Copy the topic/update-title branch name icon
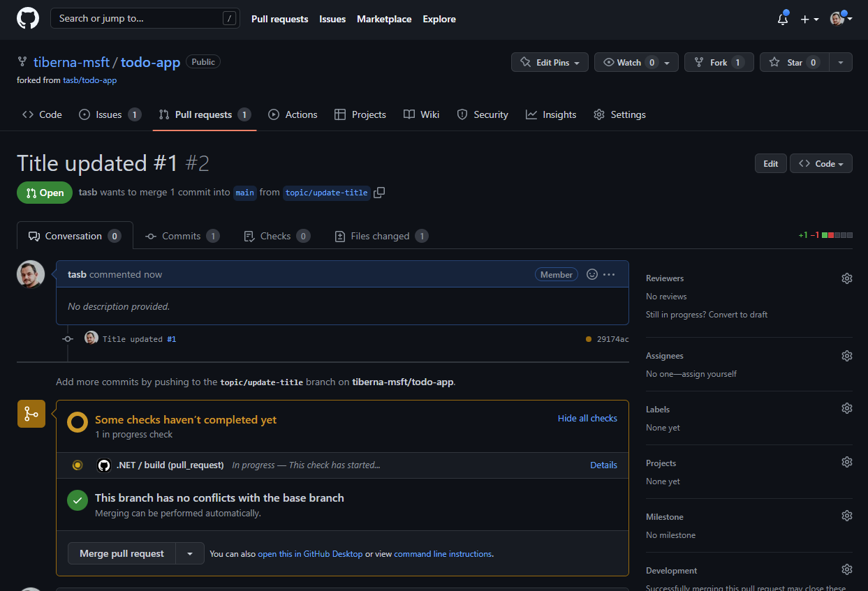The width and height of the screenshot is (868, 591). [x=379, y=193]
